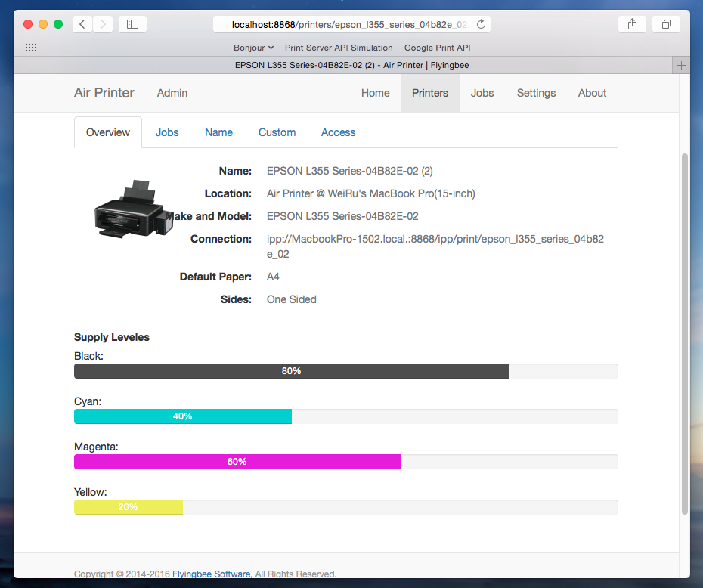Click the Name value 'EPSON L355 Series-04B82E-02 (2)'
This screenshot has width=703, height=588.
pyautogui.click(x=350, y=171)
